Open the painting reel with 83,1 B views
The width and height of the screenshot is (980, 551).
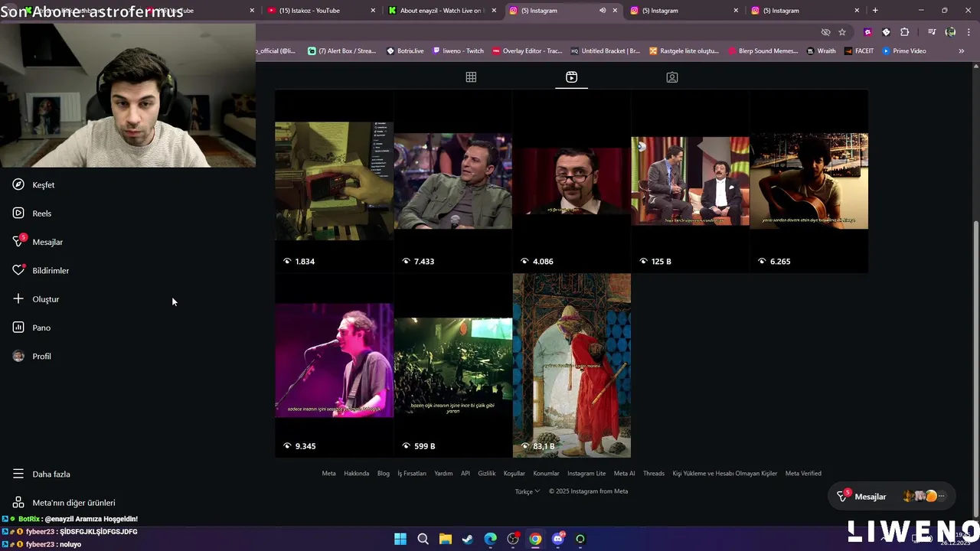[571, 365]
